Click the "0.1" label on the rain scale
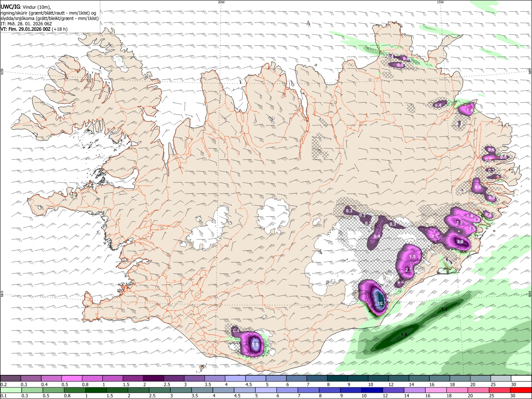Viewport: 532px width, 399px height. [x=4, y=396]
